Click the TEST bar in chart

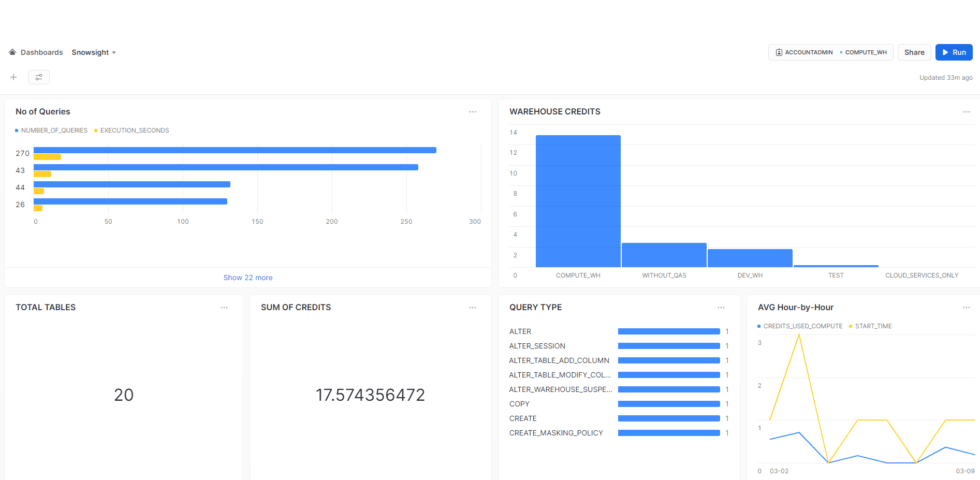(x=836, y=266)
